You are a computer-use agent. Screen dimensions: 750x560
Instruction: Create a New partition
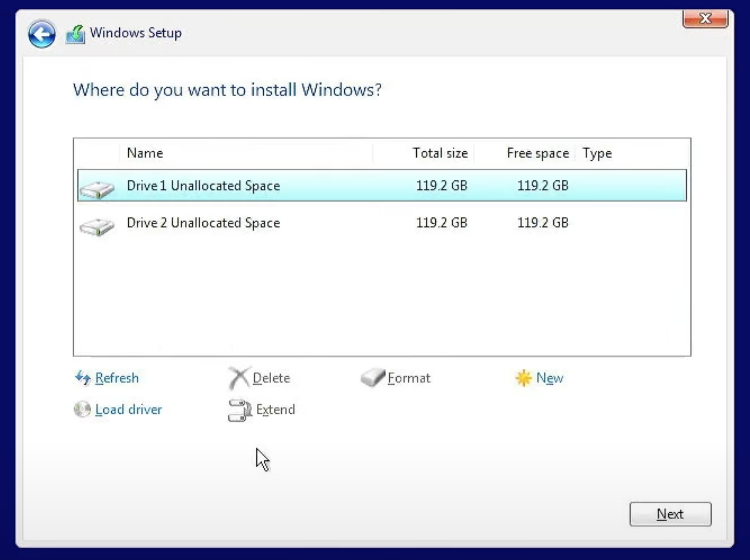550,378
